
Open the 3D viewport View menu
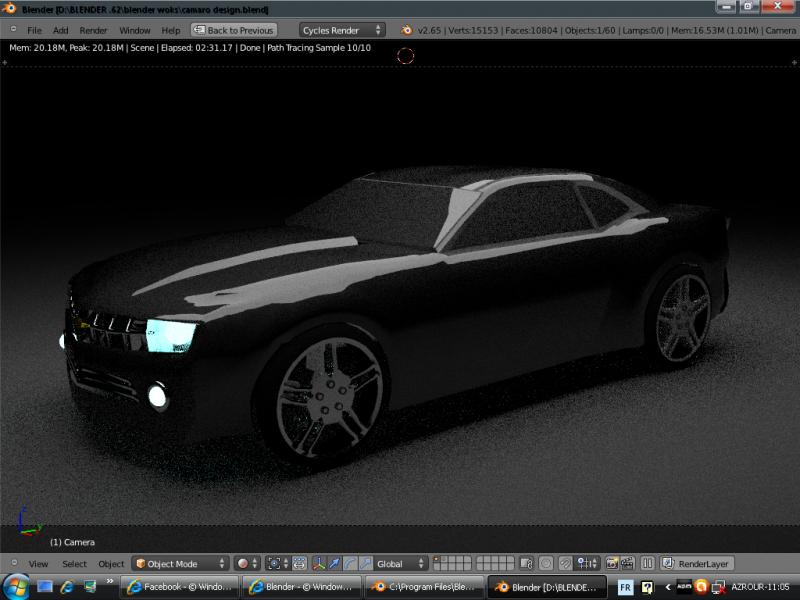(38, 564)
